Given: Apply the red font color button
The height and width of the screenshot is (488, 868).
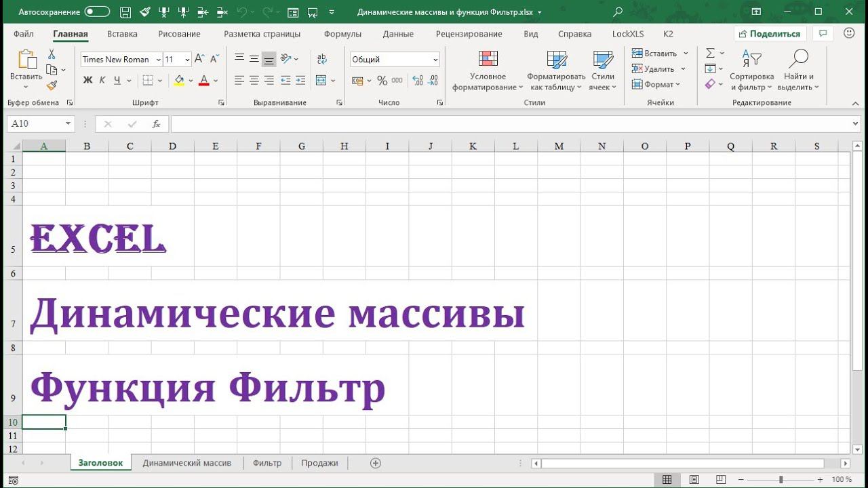Looking at the screenshot, I should tap(204, 80).
